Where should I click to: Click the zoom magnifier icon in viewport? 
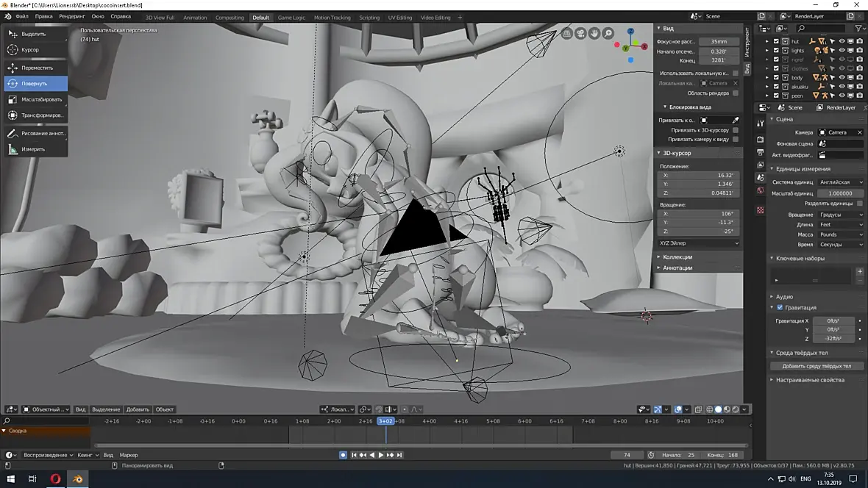[608, 33]
